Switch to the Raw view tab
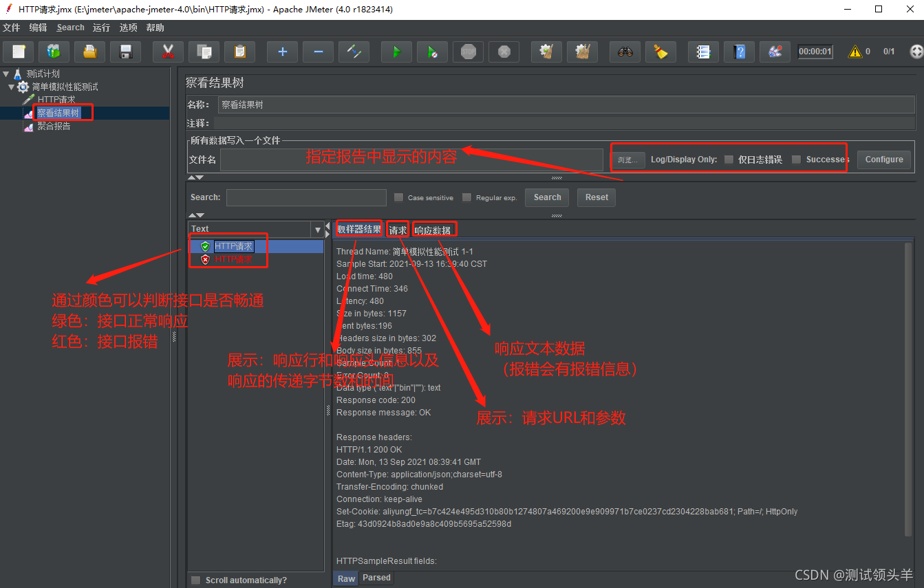The height and width of the screenshot is (588, 924). [x=346, y=578]
